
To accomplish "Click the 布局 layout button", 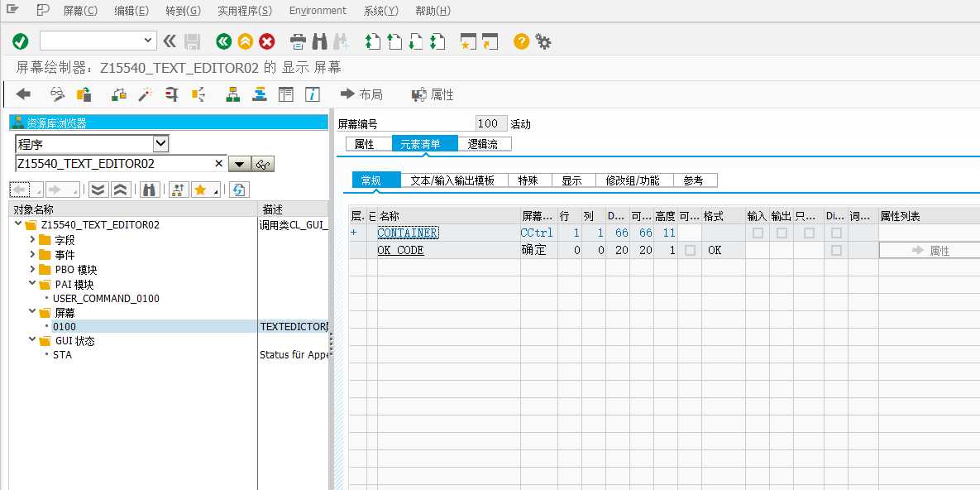I will 361,94.
